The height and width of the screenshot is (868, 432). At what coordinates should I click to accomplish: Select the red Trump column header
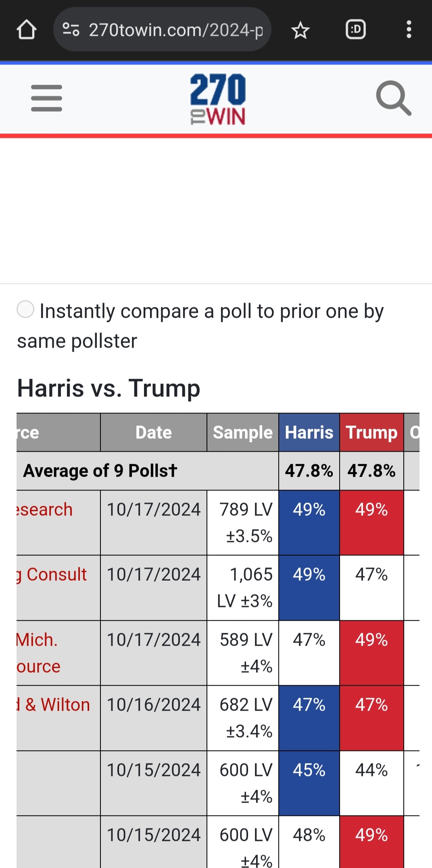coord(371,432)
